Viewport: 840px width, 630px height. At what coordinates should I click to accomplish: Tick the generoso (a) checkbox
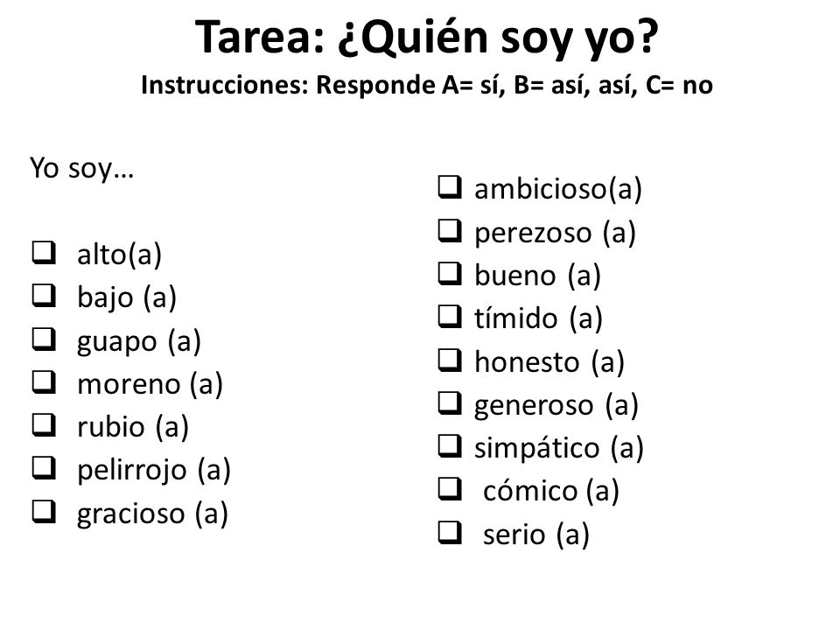[x=450, y=403]
